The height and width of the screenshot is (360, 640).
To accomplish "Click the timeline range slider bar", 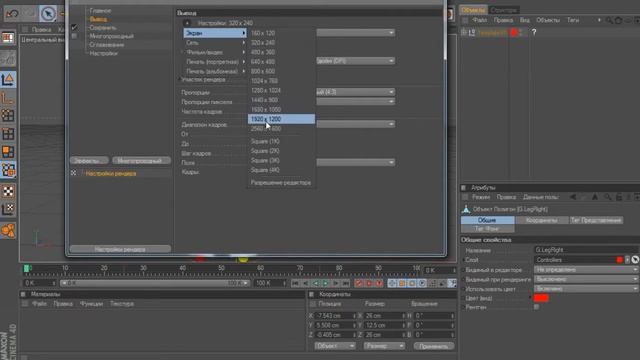I will click(x=154, y=283).
